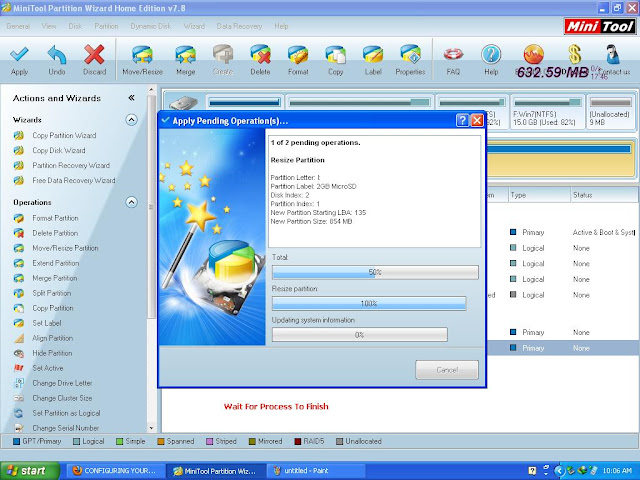Click the Copy toolbar icon
This screenshot has height=480, width=640.
[336, 55]
